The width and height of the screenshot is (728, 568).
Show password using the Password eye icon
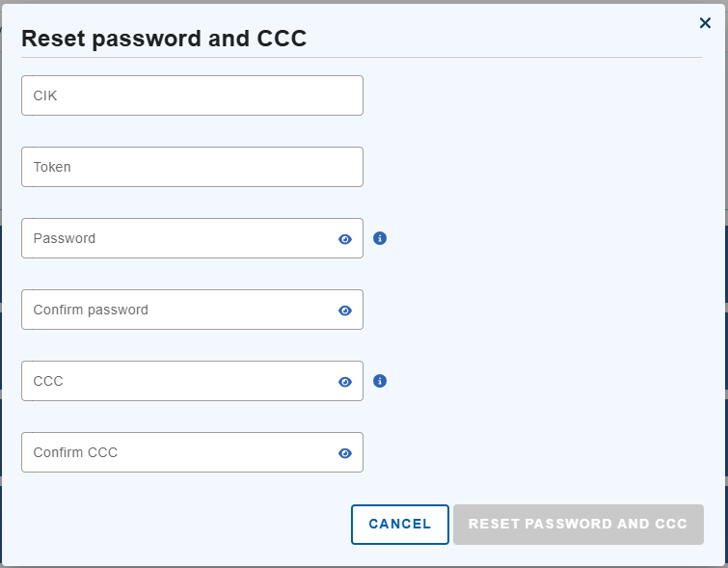click(345, 239)
